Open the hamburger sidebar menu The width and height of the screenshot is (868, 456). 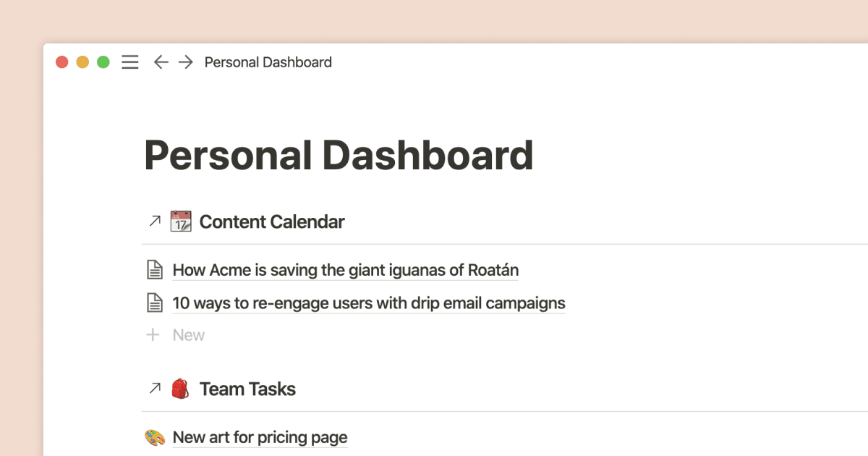[x=129, y=62]
